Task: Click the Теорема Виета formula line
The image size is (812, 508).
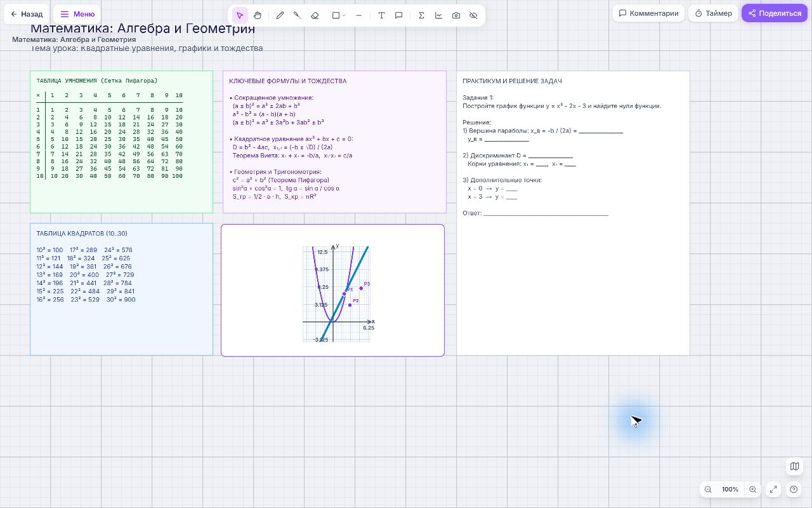Action: click(x=292, y=156)
